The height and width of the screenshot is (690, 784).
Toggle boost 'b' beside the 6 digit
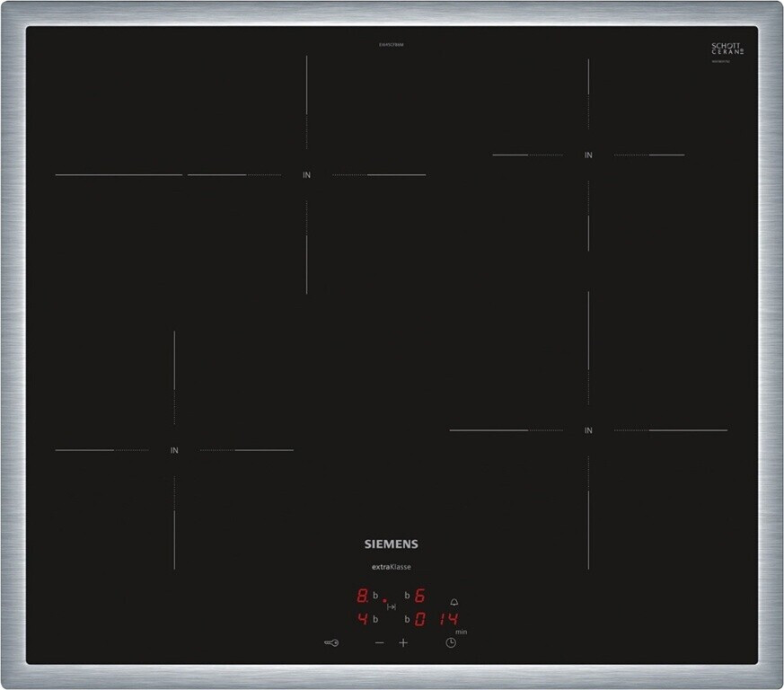click(x=407, y=596)
